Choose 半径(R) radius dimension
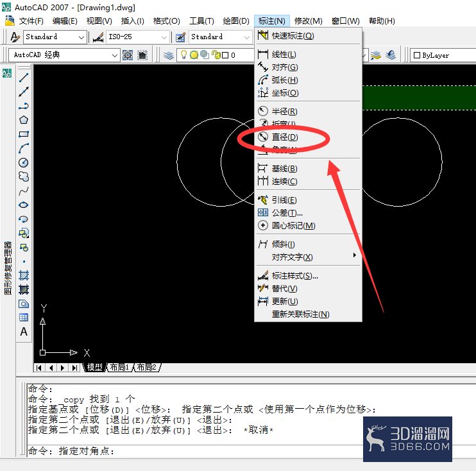 point(308,112)
